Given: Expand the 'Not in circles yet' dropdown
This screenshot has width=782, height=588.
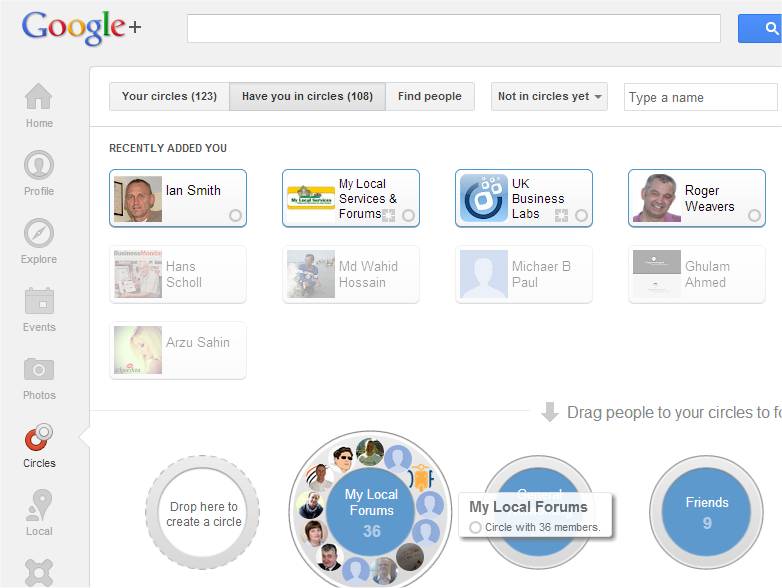Looking at the screenshot, I should [x=549, y=97].
